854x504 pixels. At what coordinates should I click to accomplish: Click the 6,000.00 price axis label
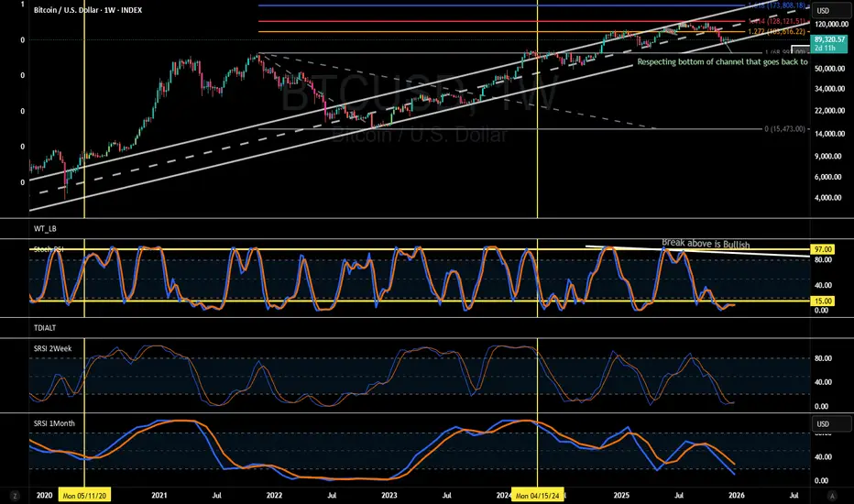coord(828,177)
